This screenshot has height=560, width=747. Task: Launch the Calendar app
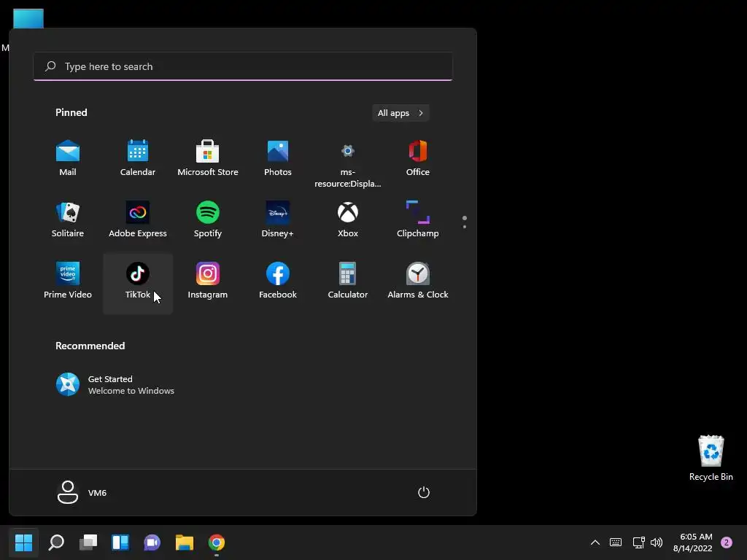pos(138,159)
